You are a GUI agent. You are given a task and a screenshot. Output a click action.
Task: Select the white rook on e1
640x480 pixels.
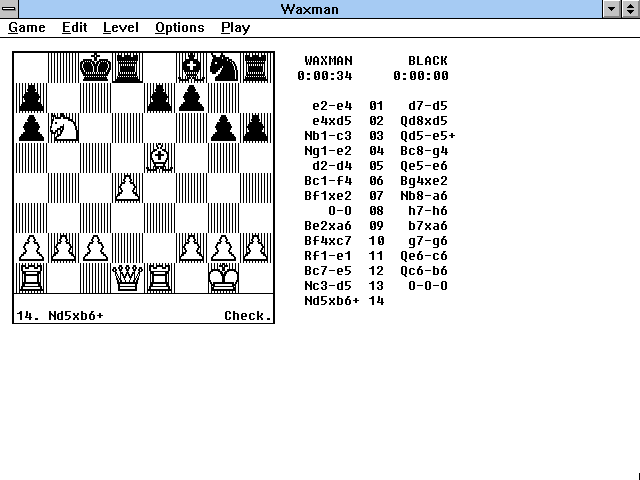(x=159, y=278)
